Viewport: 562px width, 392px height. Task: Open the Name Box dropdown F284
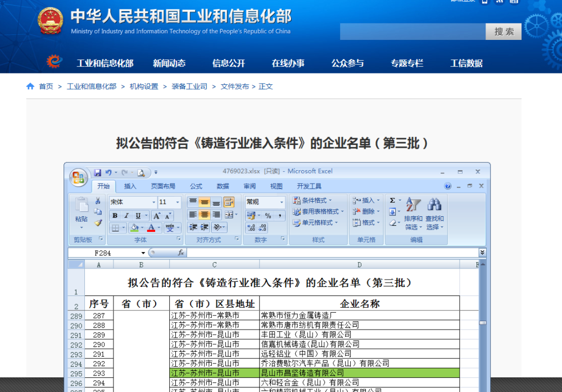[x=143, y=253]
